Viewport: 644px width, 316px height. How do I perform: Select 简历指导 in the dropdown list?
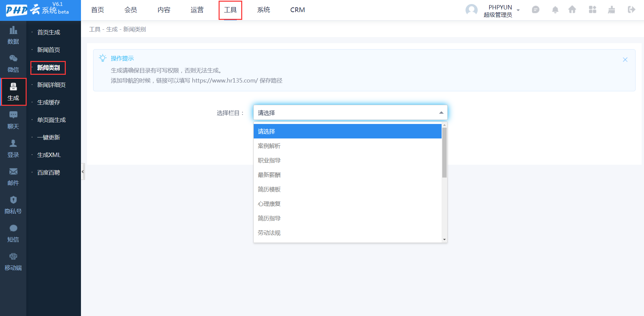347,218
